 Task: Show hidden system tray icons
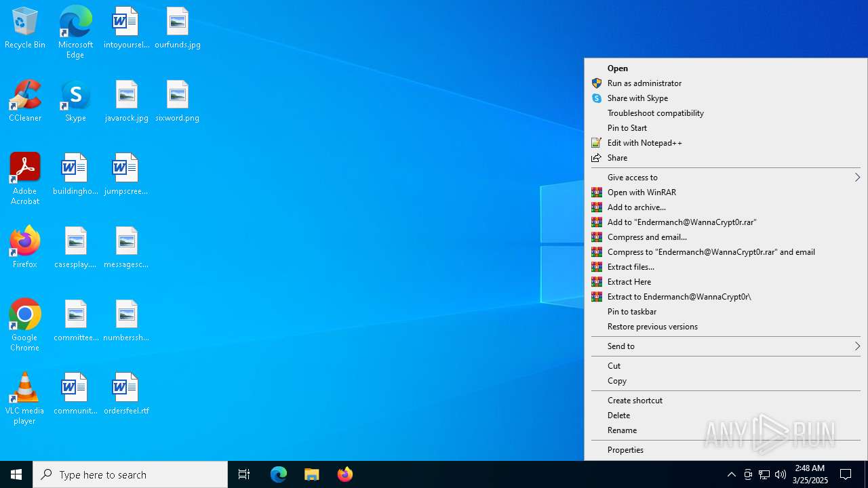(x=732, y=474)
